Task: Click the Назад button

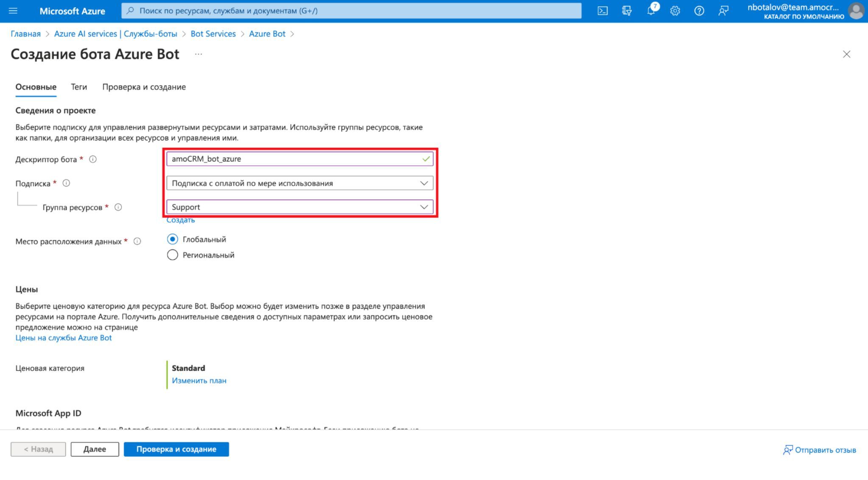Action: (x=38, y=449)
